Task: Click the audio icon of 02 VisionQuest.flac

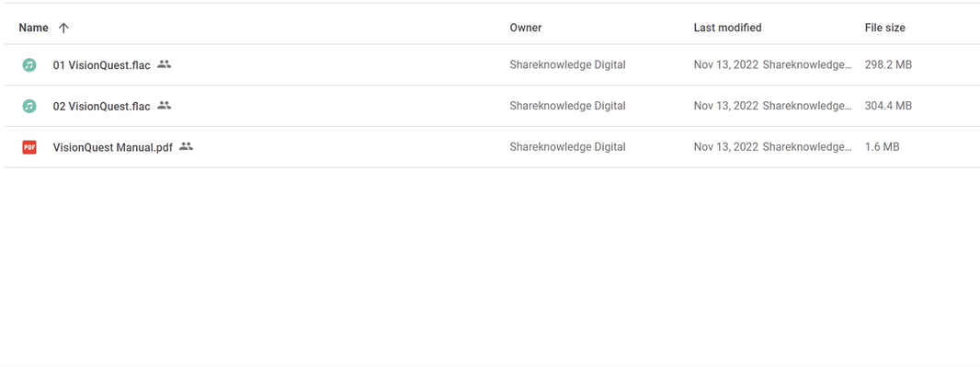Action: coord(29,106)
